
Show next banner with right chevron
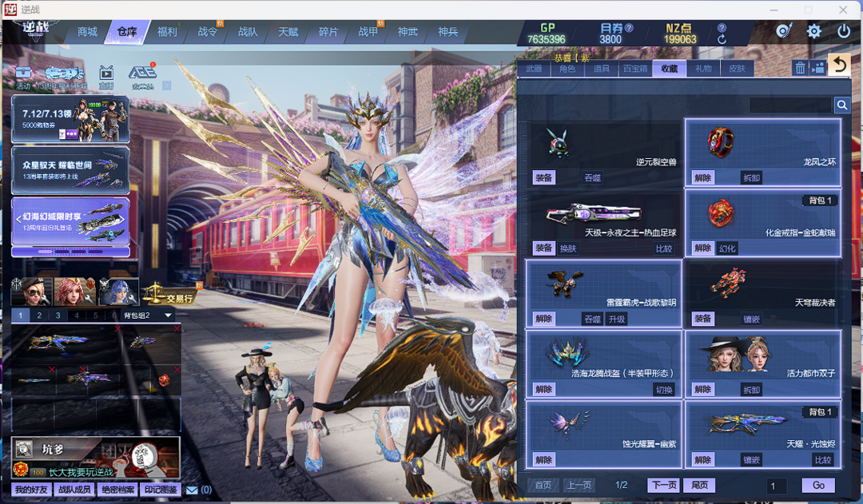click(x=123, y=220)
